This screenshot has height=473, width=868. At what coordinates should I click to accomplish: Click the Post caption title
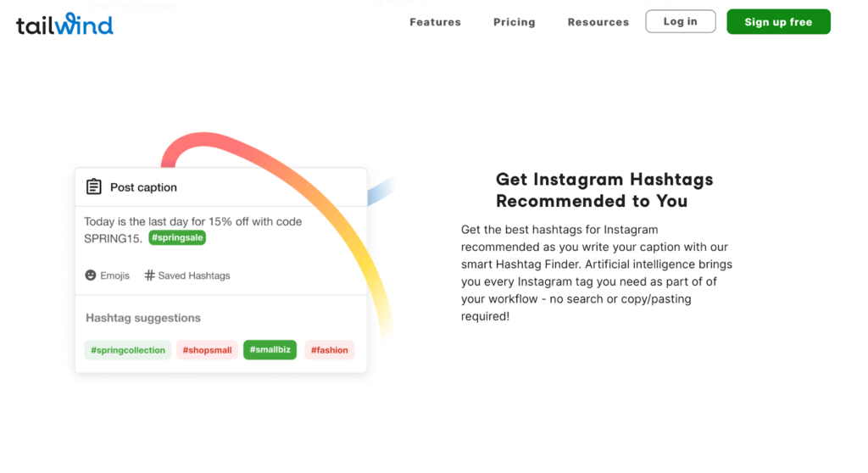point(143,187)
